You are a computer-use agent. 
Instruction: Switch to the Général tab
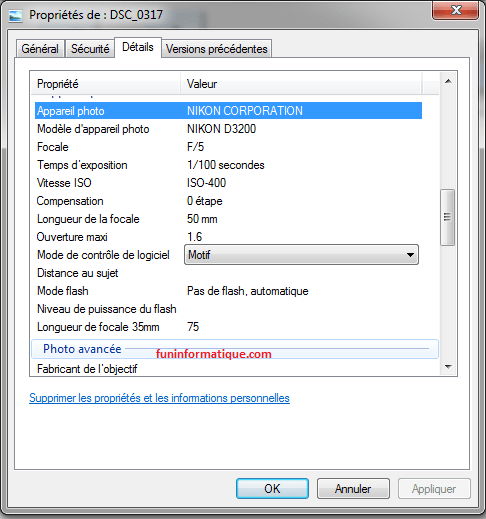click(x=40, y=49)
